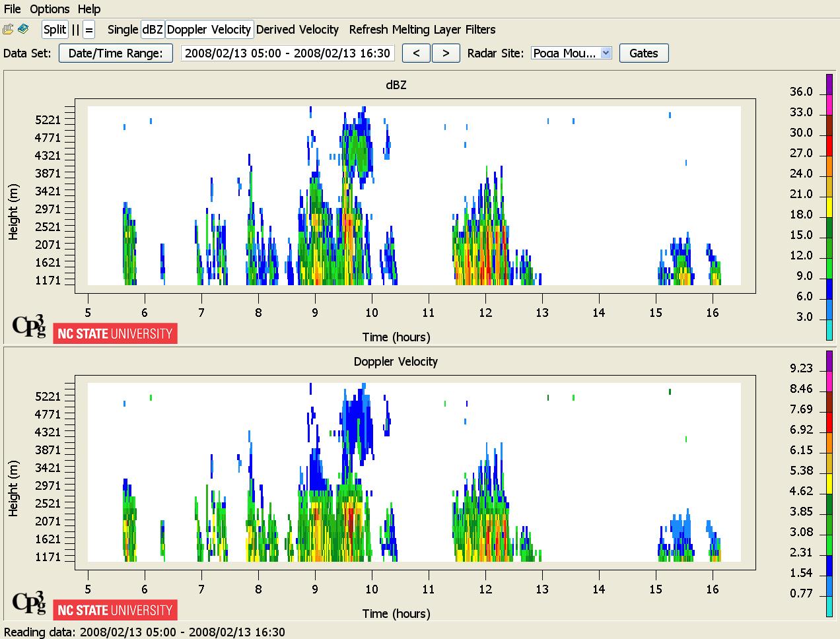The height and width of the screenshot is (639, 840).
Task: Go to previous time range with '<' button
Action: coord(416,53)
